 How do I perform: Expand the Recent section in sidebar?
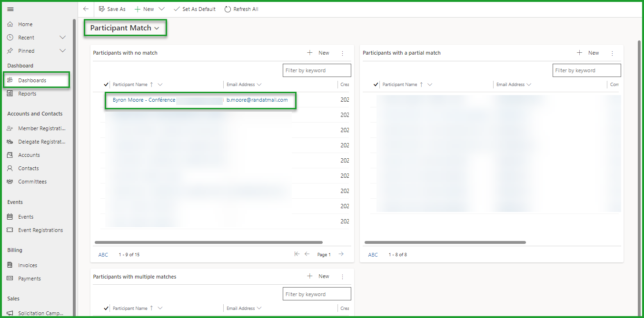click(x=62, y=38)
